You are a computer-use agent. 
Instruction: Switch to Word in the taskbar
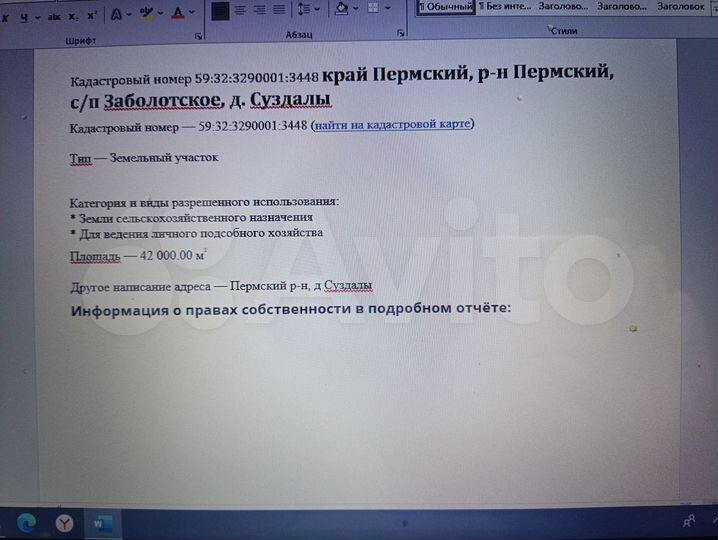click(x=103, y=524)
